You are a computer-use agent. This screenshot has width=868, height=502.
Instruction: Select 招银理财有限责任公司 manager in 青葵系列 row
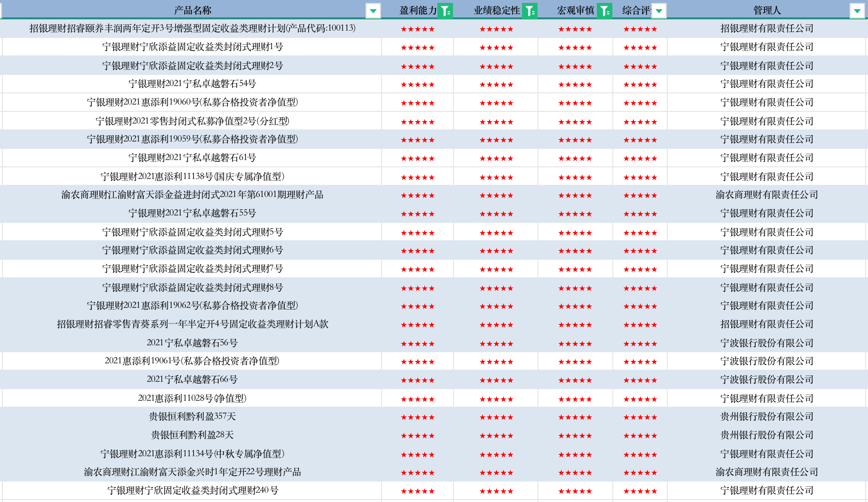point(766,324)
